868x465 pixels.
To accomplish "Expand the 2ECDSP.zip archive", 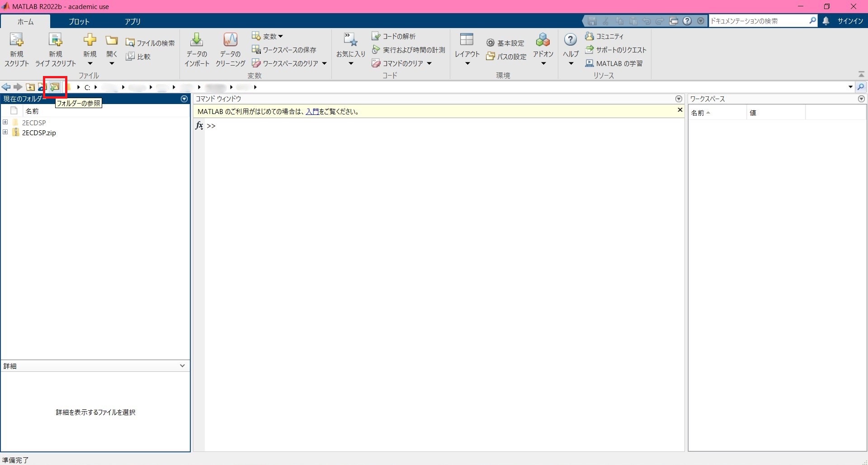I will point(5,132).
